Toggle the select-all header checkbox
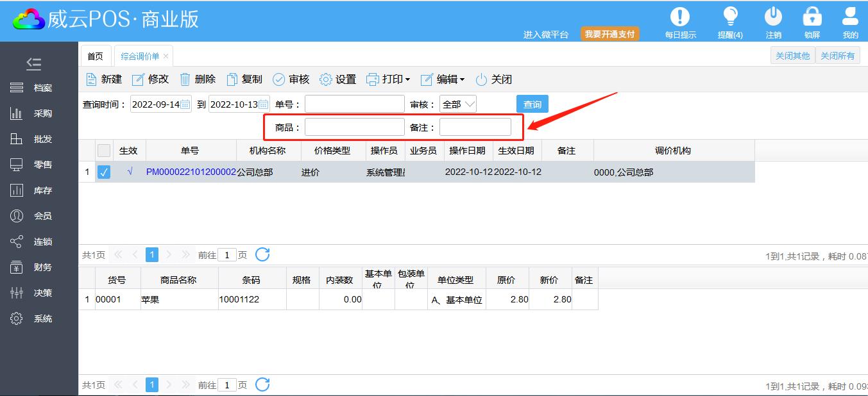The height and width of the screenshot is (396, 868). pos(104,151)
